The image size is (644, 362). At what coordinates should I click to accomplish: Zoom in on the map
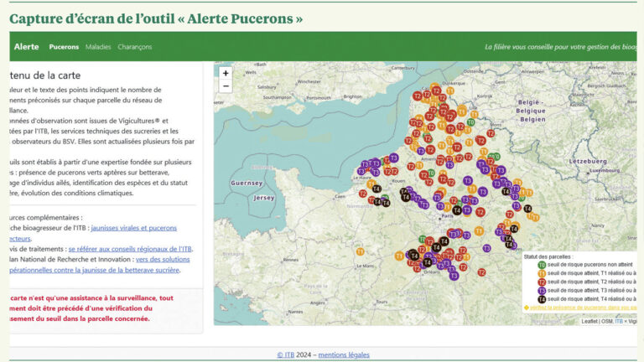tap(226, 73)
